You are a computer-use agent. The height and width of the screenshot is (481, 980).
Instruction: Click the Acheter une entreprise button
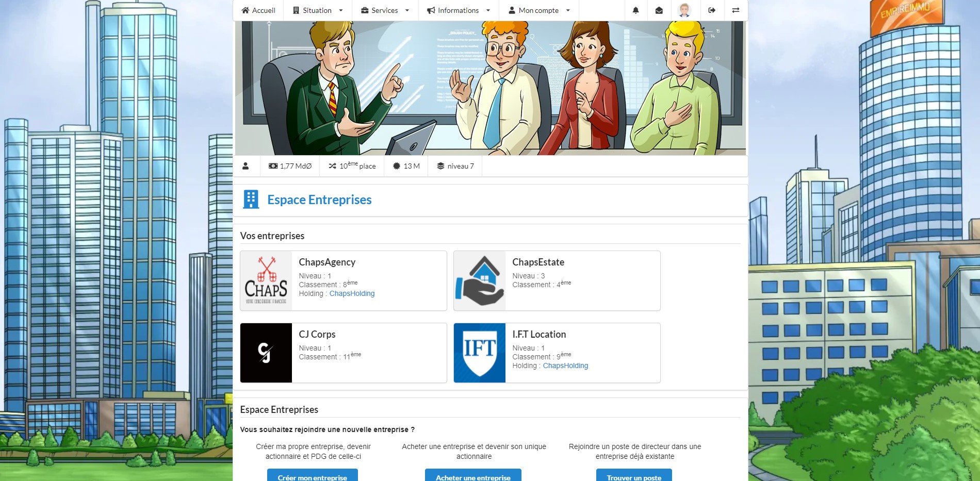(x=473, y=476)
